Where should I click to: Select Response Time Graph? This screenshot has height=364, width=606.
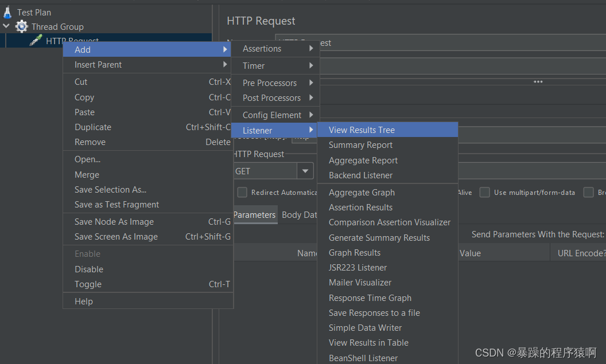(x=387, y=298)
